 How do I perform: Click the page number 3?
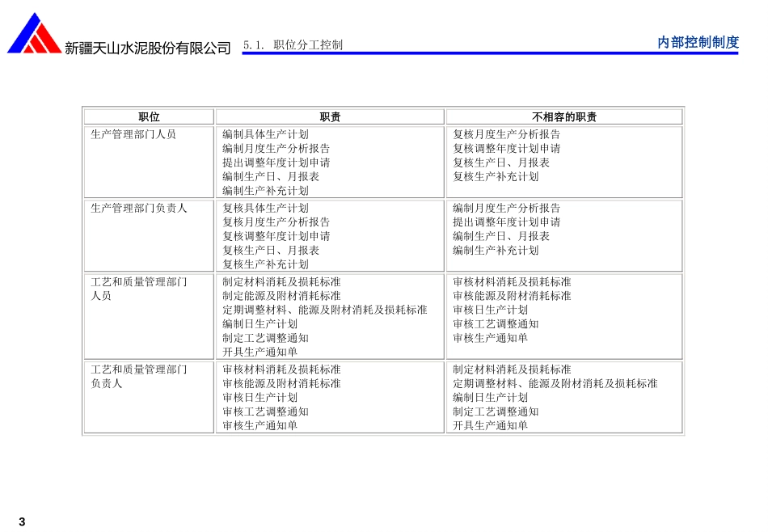(22, 521)
